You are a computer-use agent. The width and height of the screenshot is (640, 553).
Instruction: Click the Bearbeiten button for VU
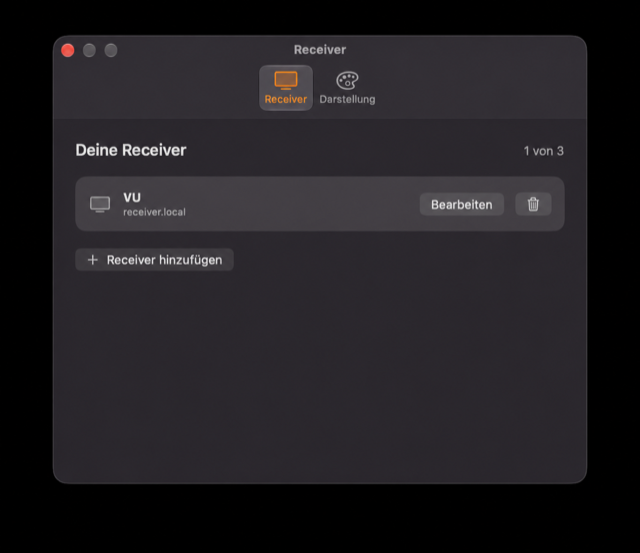[x=462, y=204]
